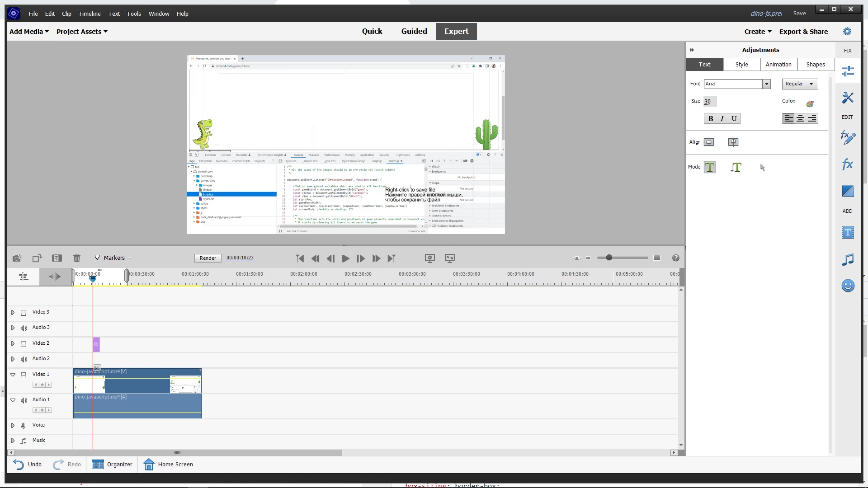Toggle Bold text formatting
Screen dimensions: 868x488
(x=711, y=118)
